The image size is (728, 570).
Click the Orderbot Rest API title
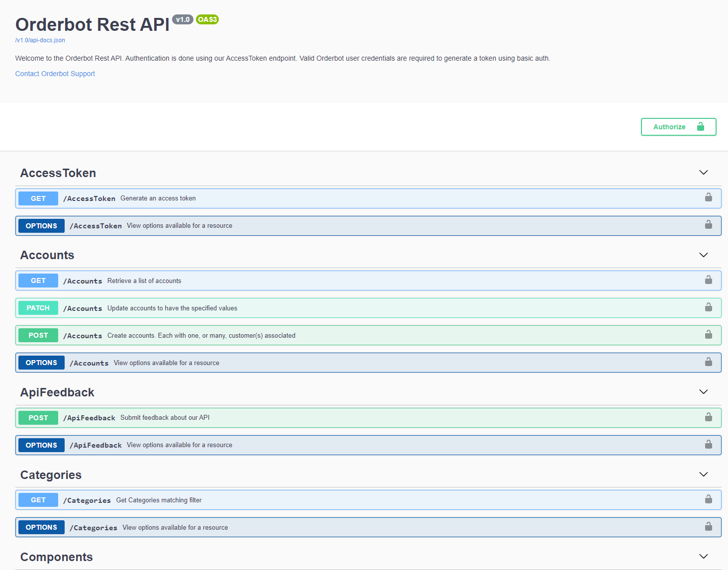[x=92, y=24]
